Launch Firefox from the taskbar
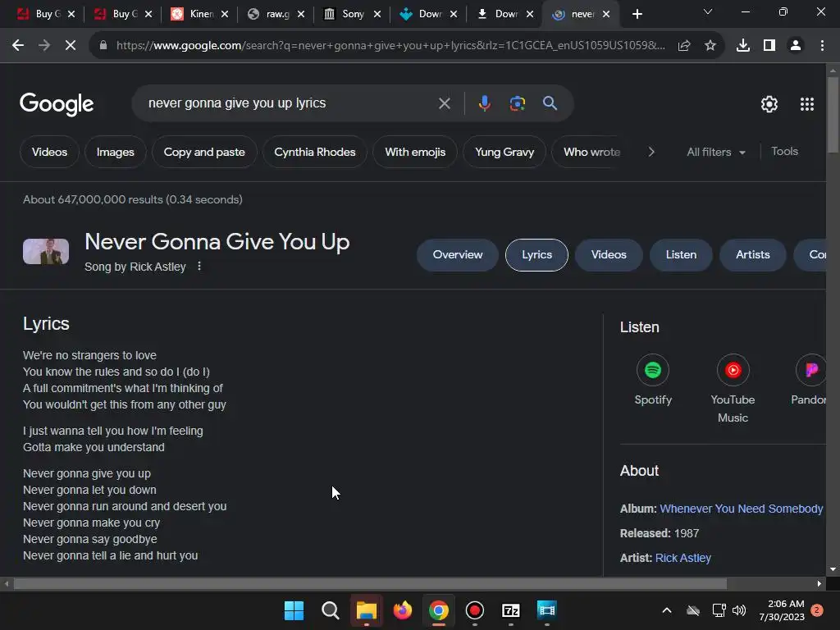Viewport: 840px width, 630px height. point(402,610)
